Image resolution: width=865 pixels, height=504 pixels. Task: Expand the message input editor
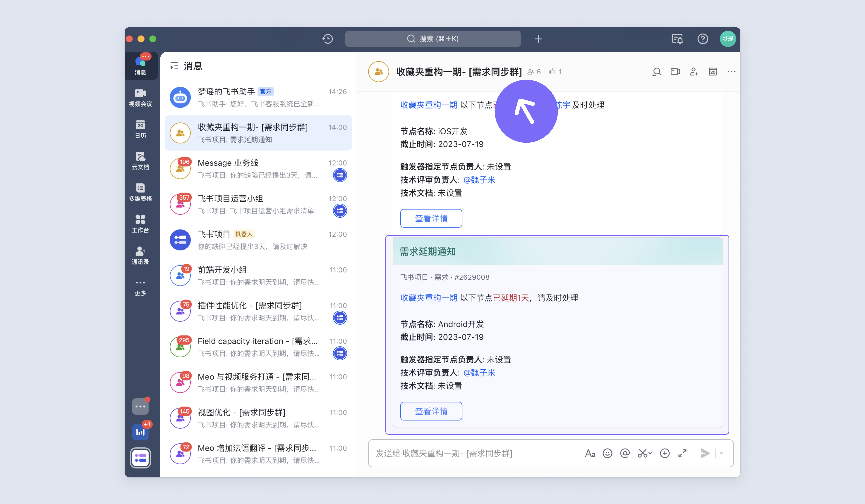click(682, 453)
